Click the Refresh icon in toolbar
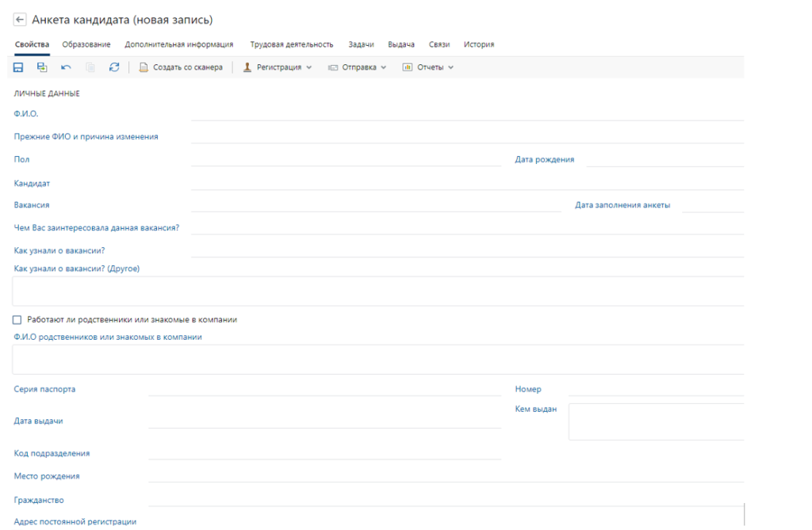The image size is (812, 530). (114, 67)
